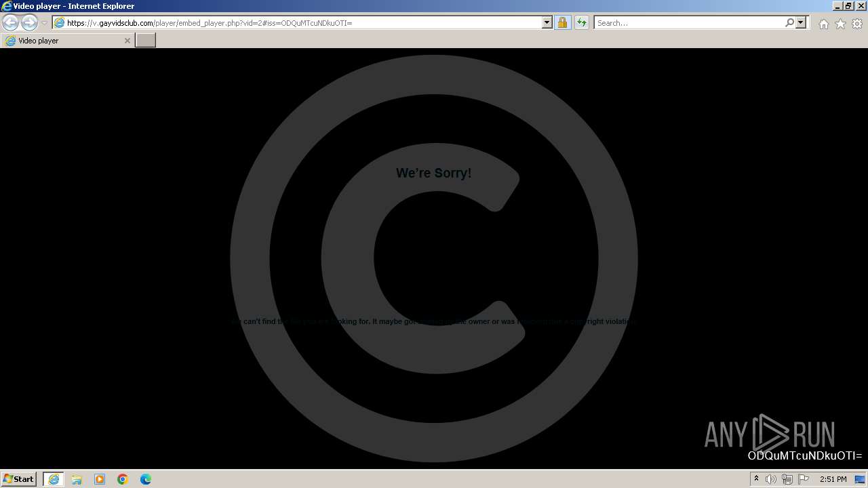Click the We're Sorry! heading text
This screenshot has height=488, width=868.
pos(434,173)
